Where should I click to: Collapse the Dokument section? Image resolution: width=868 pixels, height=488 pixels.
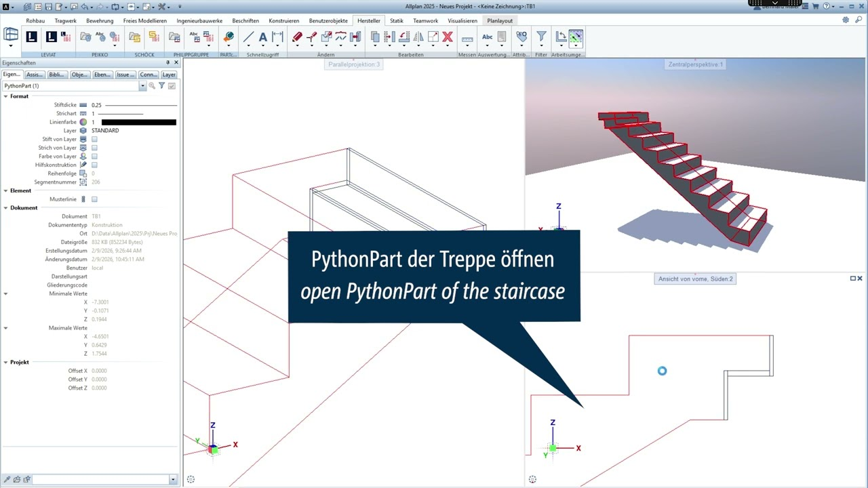(5, 208)
